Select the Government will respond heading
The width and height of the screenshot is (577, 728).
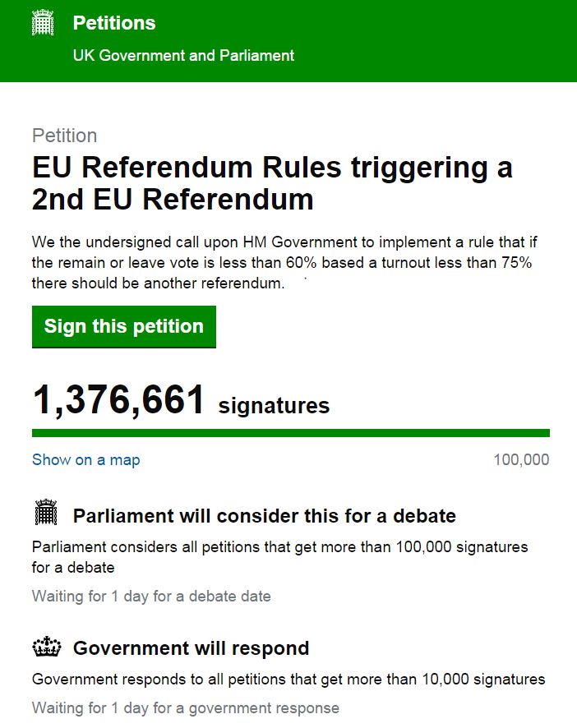[191, 648]
